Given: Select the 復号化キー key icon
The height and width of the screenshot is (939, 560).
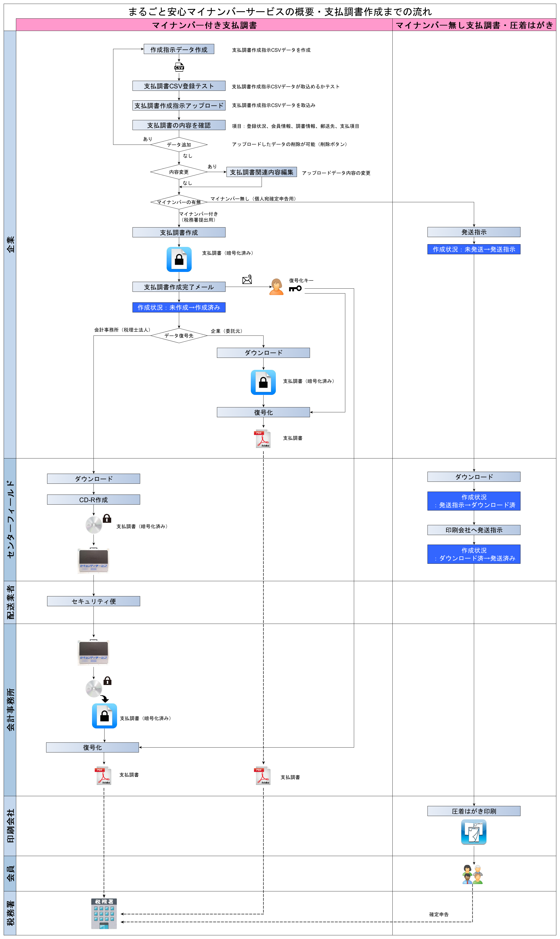Looking at the screenshot, I should 295,289.
